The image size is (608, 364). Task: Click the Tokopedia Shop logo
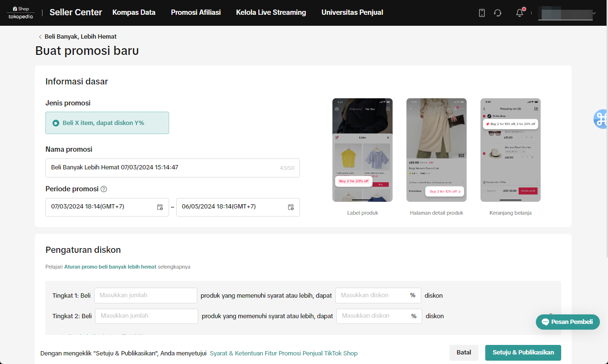21,13
